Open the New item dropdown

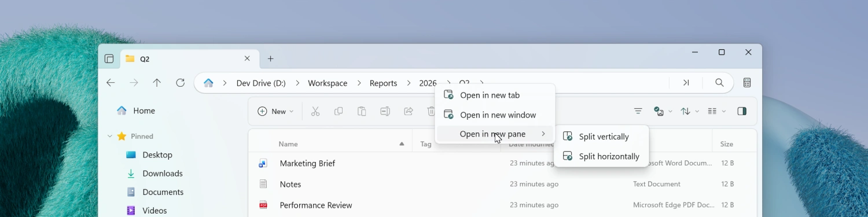pyautogui.click(x=275, y=111)
